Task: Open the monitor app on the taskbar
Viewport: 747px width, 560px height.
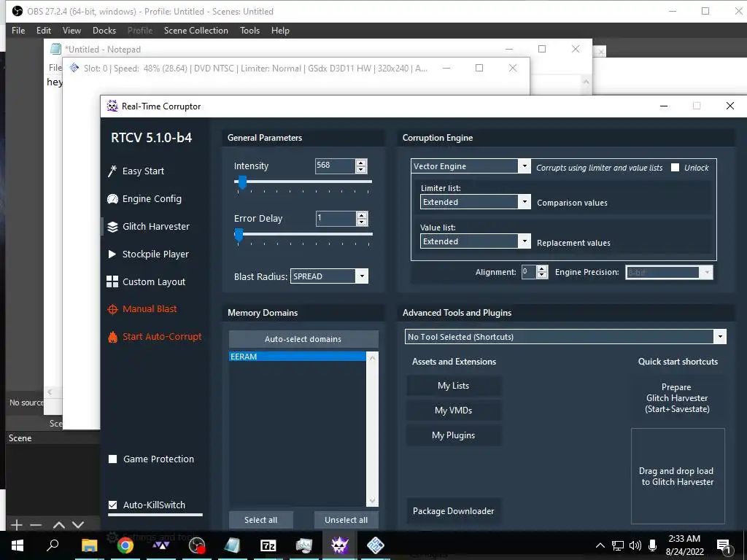Action: tap(303, 545)
